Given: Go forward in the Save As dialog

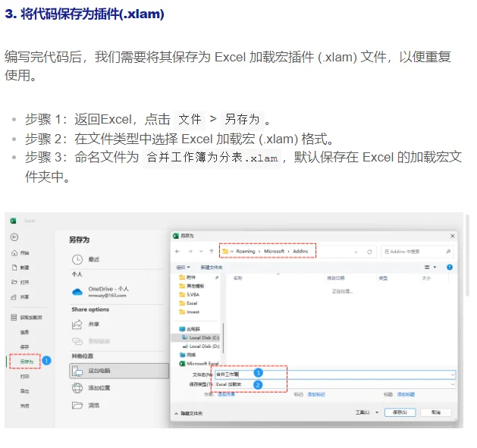Looking at the screenshot, I should 190,251.
